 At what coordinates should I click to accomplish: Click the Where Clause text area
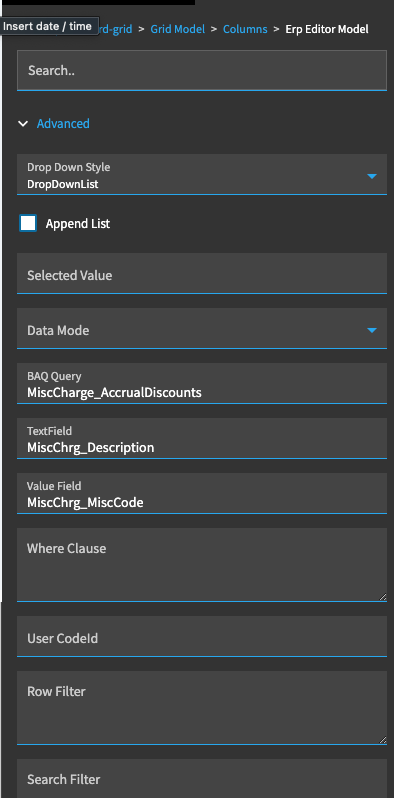pos(202,565)
